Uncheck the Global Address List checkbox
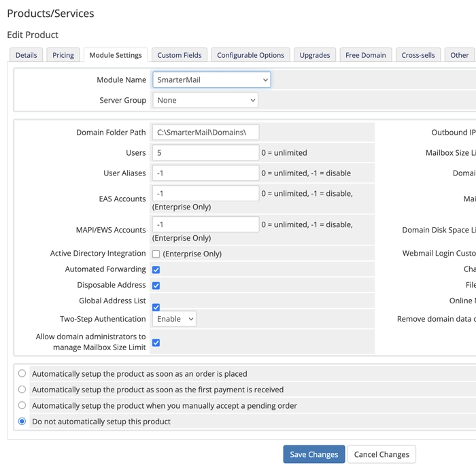The image size is (476, 476). tap(156, 307)
